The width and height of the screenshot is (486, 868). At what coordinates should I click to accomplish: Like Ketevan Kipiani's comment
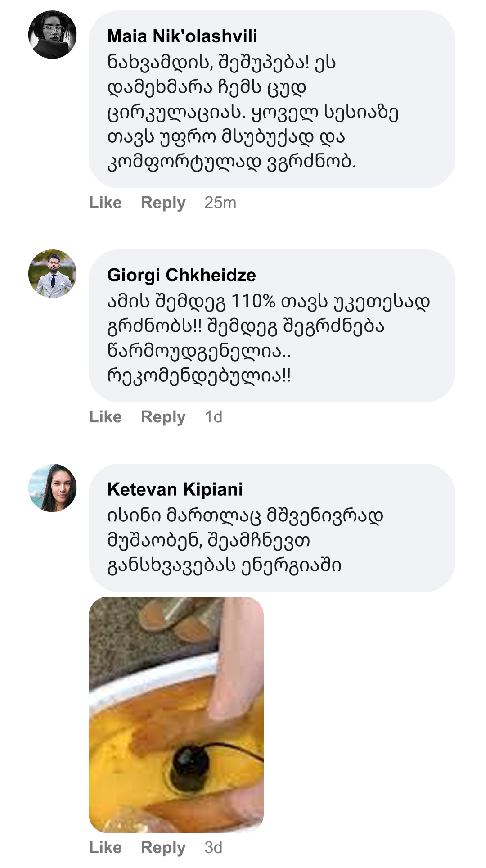(x=105, y=847)
